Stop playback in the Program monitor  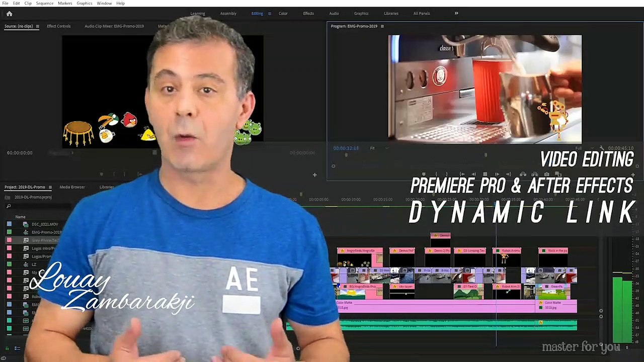(x=485, y=174)
